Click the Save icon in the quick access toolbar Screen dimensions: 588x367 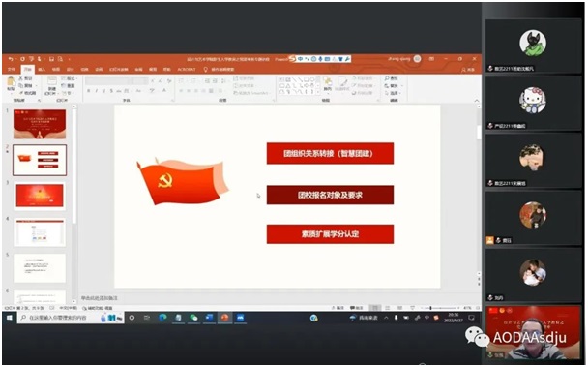tap(51, 59)
